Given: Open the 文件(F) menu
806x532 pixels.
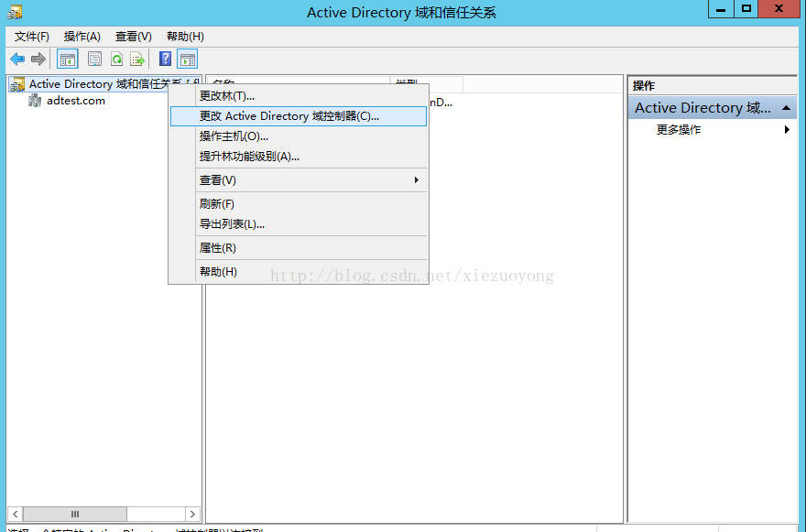Looking at the screenshot, I should 32,37.
